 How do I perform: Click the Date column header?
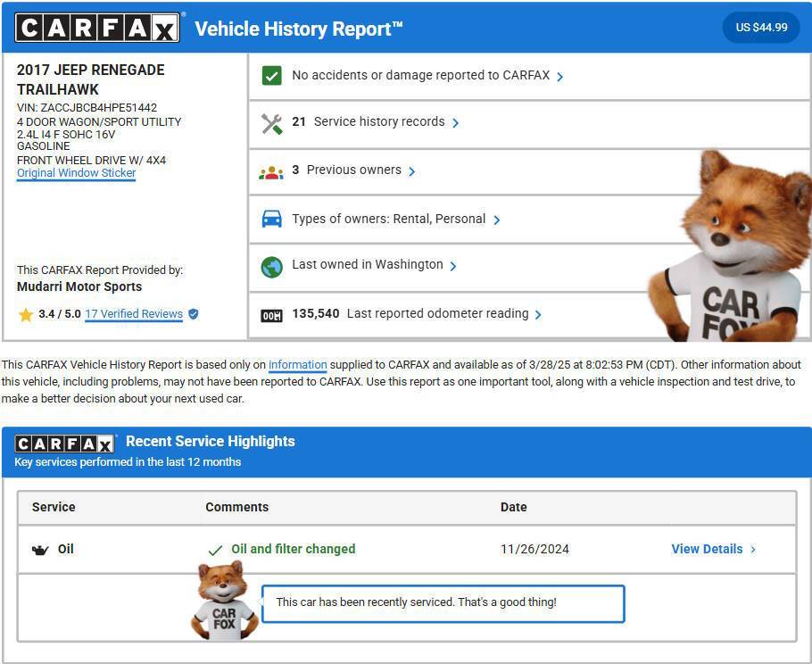(x=513, y=507)
